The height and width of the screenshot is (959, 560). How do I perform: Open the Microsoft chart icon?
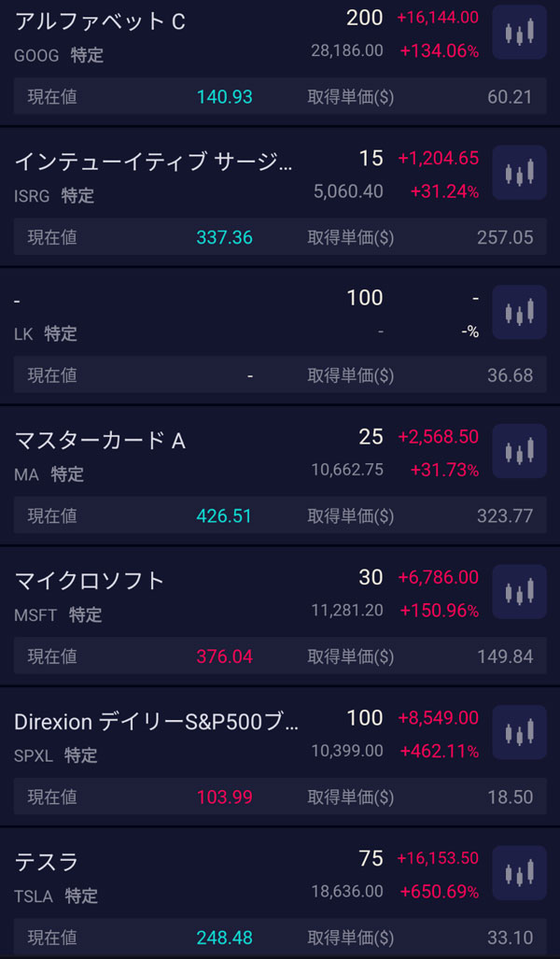(x=519, y=592)
